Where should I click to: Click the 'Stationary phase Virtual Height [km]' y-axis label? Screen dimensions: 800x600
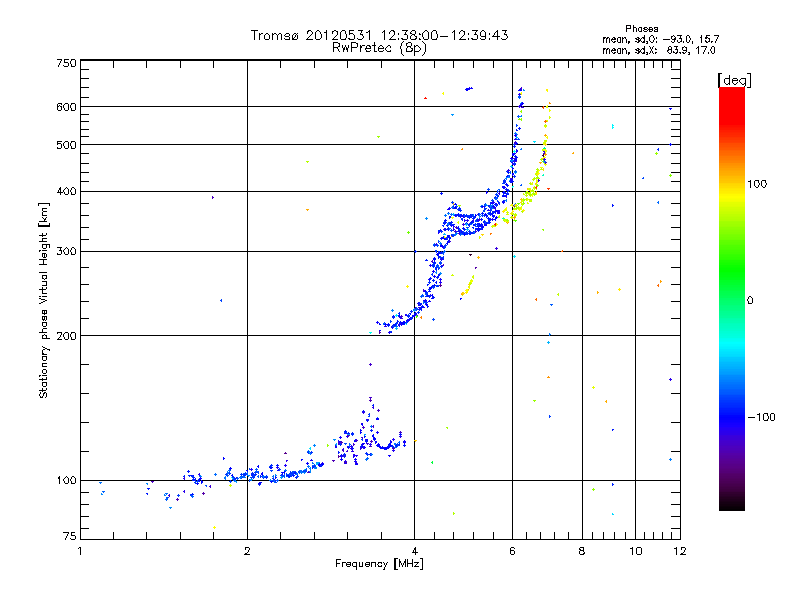click(44, 300)
